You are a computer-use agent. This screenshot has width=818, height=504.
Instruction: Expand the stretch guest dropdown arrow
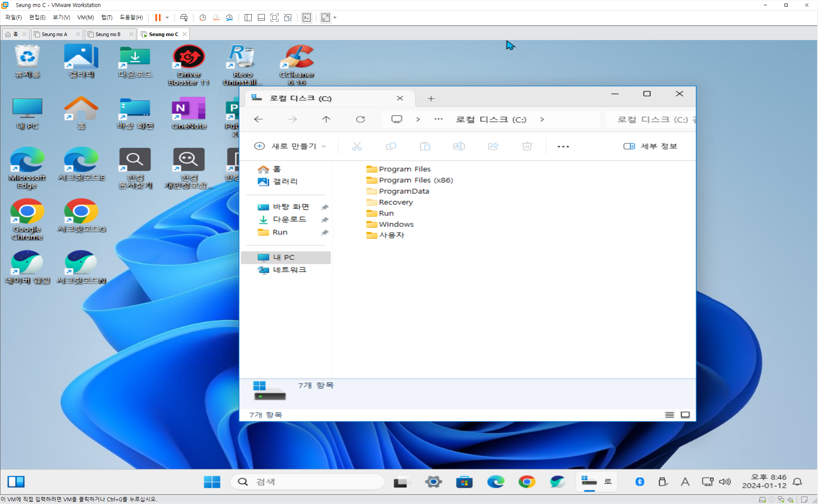coord(335,18)
